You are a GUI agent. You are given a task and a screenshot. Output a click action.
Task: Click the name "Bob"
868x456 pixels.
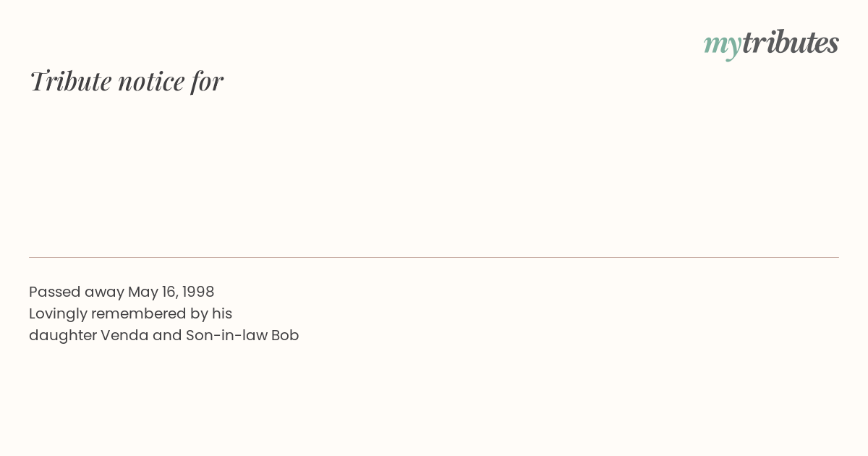[285, 335]
